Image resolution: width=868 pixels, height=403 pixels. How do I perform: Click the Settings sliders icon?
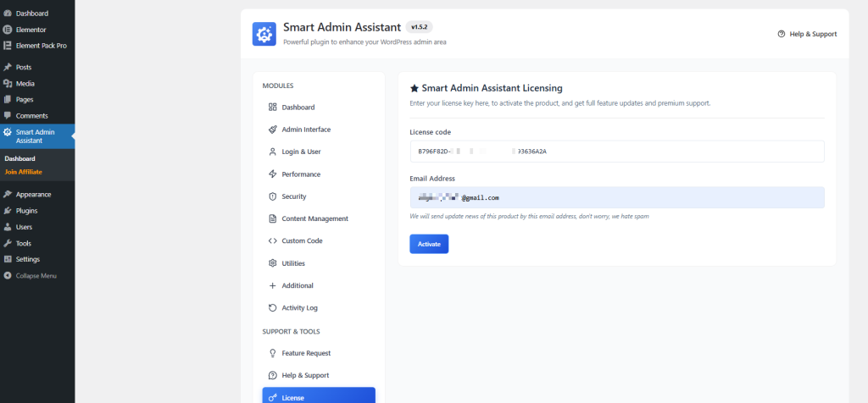[7, 259]
